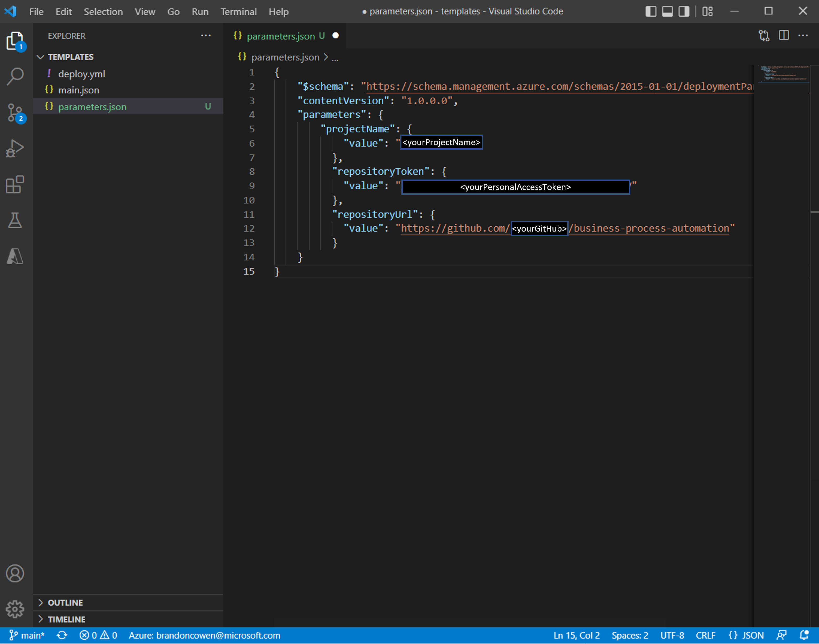Open the Terminal menu
Viewport: 819px width, 644px height.
click(238, 12)
